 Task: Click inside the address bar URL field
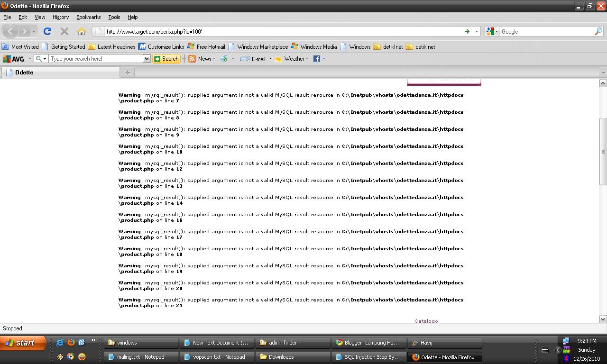(237, 31)
